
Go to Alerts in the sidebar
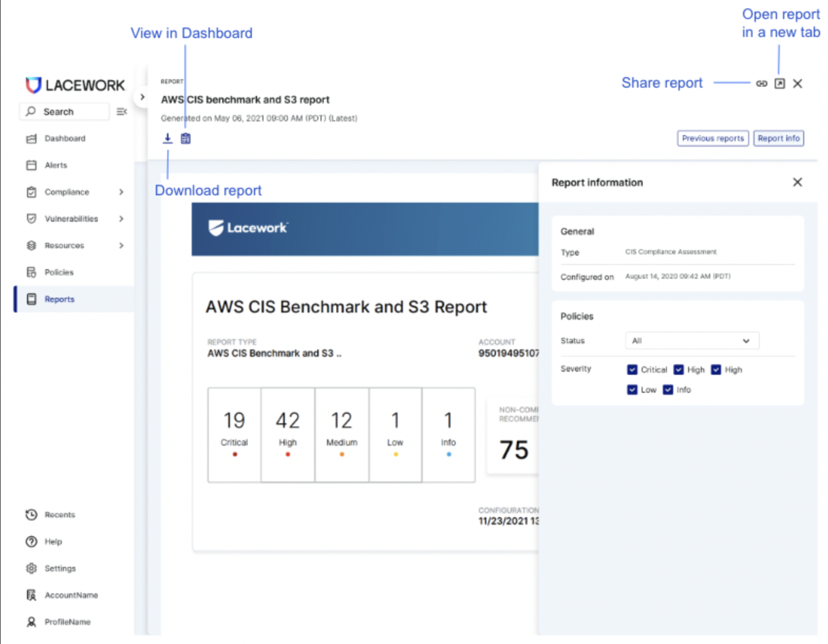click(x=56, y=165)
